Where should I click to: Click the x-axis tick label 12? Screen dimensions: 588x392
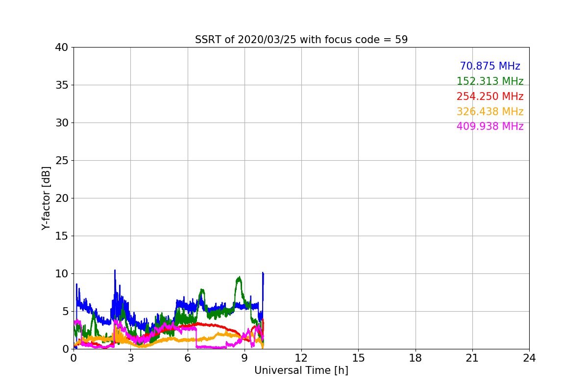point(301,358)
